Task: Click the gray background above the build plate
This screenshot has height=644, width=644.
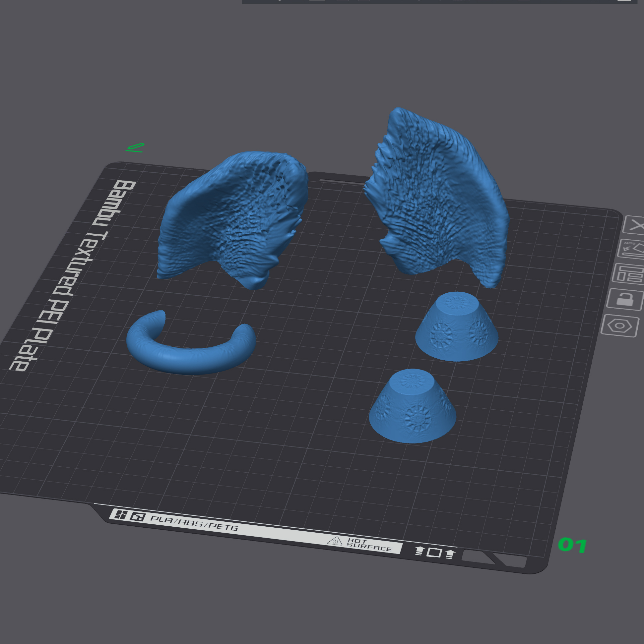Action: [233, 83]
